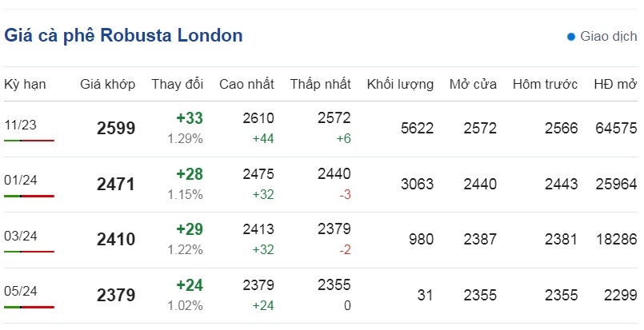Click the Giá cà phê Robusta London title

tap(123, 35)
